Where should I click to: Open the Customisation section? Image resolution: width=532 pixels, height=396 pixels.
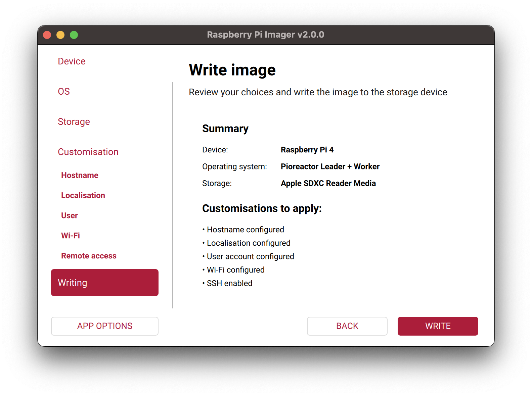click(88, 152)
